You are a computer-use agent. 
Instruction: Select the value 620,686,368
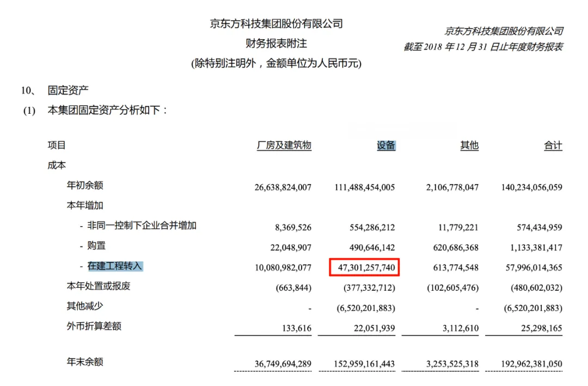coord(456,248)
